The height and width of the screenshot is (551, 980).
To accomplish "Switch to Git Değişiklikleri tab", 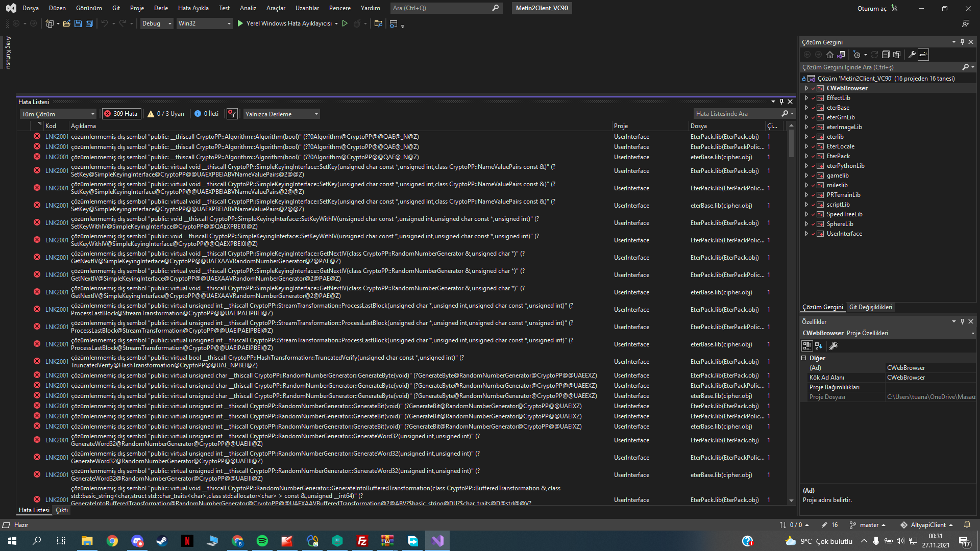I will tap(871, 307).
